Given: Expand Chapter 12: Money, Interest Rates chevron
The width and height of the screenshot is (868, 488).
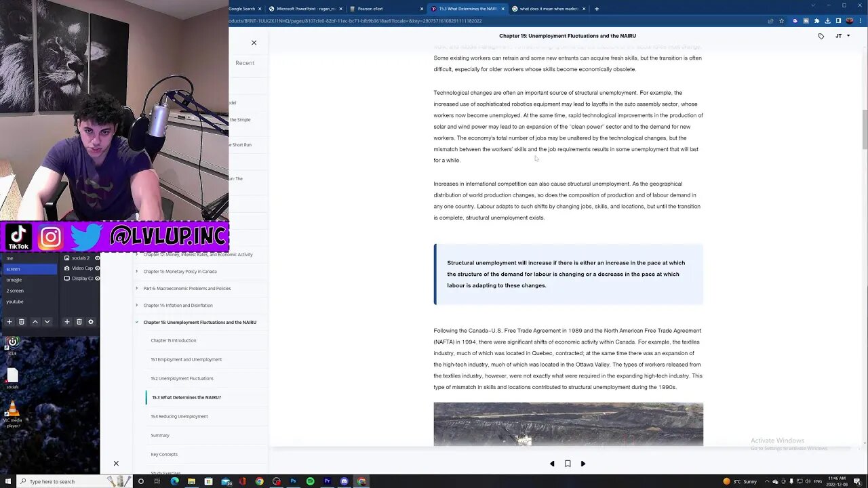Looking at the screenshot, I should coord(136,255).
